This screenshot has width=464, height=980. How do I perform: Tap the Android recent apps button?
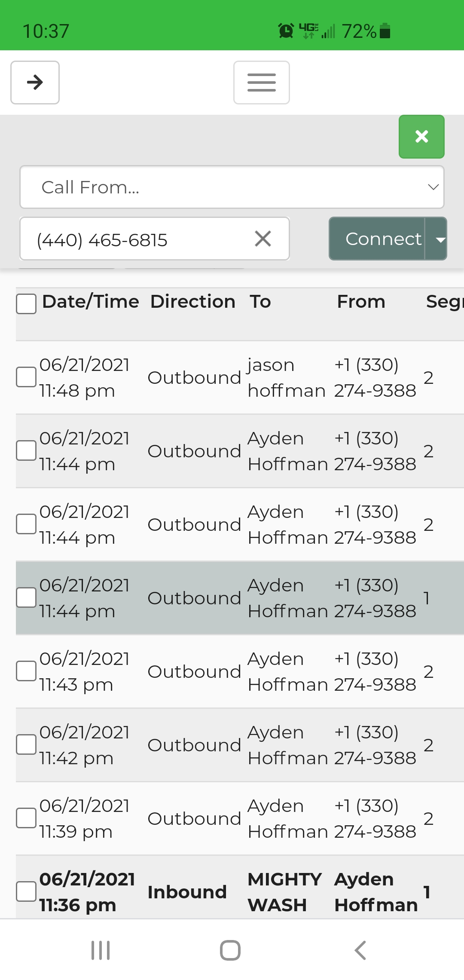[x=101, y=950]
